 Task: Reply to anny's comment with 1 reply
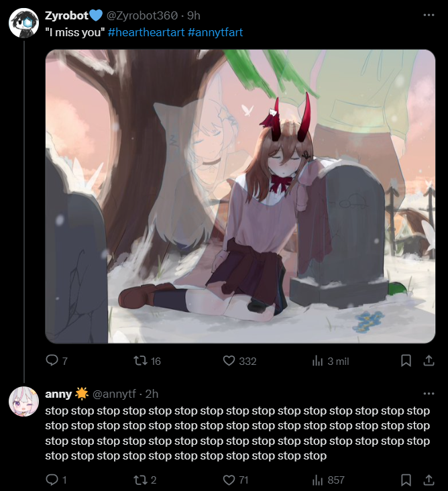coord(56,480)
